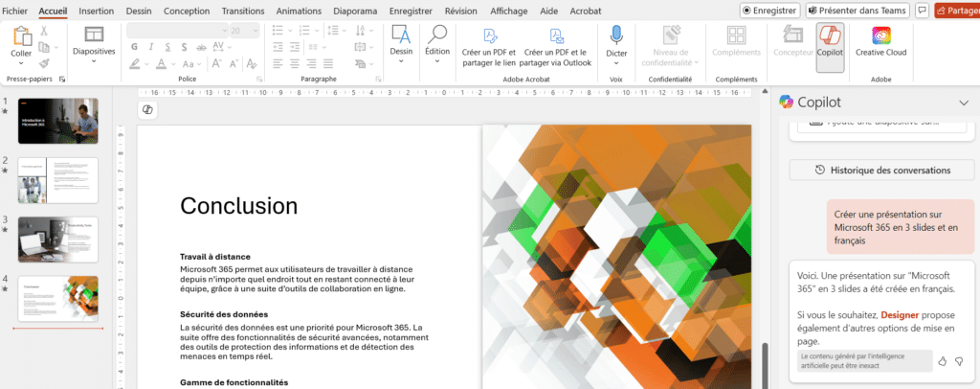Click the text highlight color pen

tap(135, 64)
